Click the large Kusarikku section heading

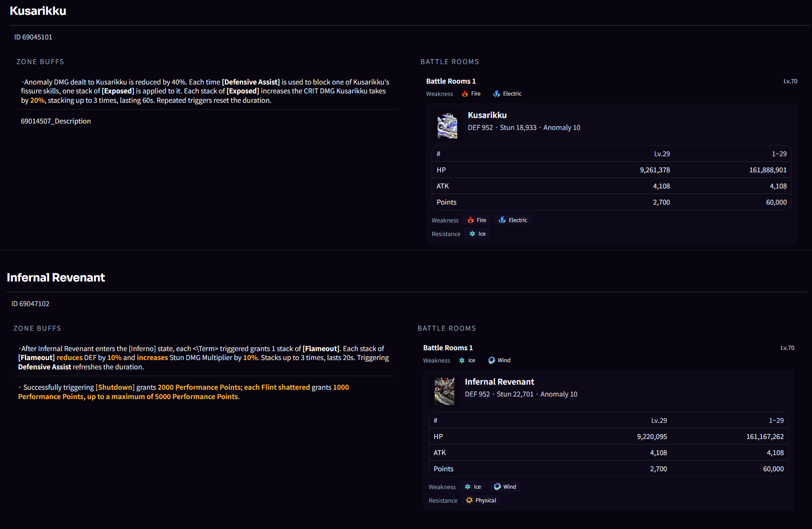(38, 11)
